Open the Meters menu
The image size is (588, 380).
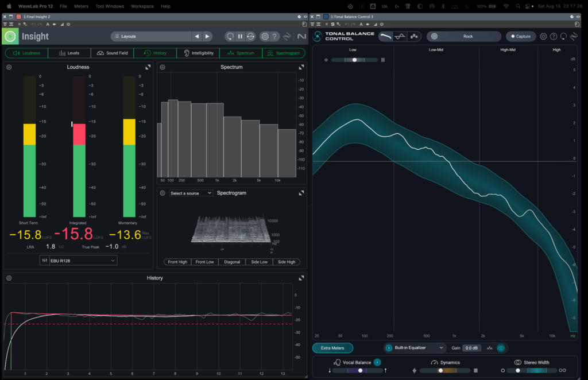(81, 6)
